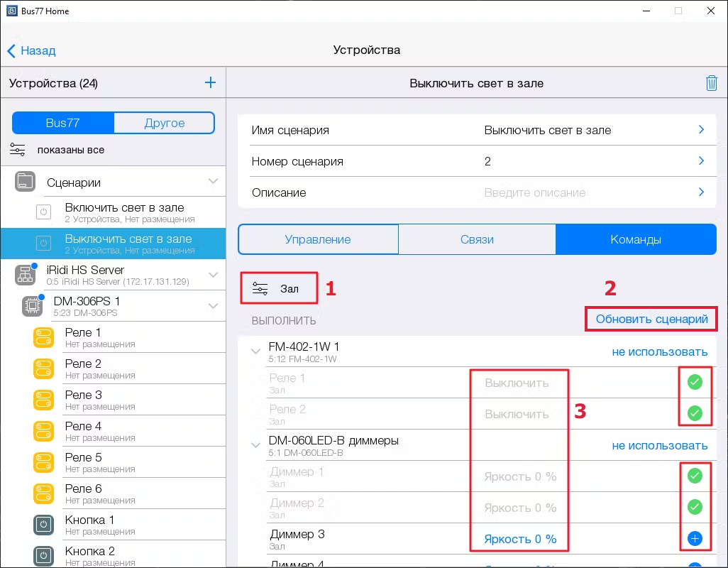The width and height of the screenshot is (728, 568).
Task: Toggle green checkmark for Диммер 2 command
Action: point(695,507)
